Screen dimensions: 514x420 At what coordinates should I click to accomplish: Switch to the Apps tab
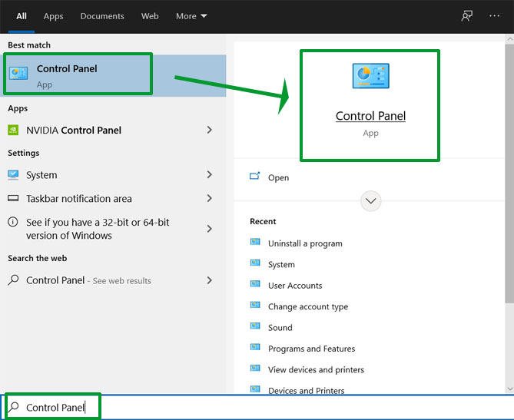(x=54, y=16)
